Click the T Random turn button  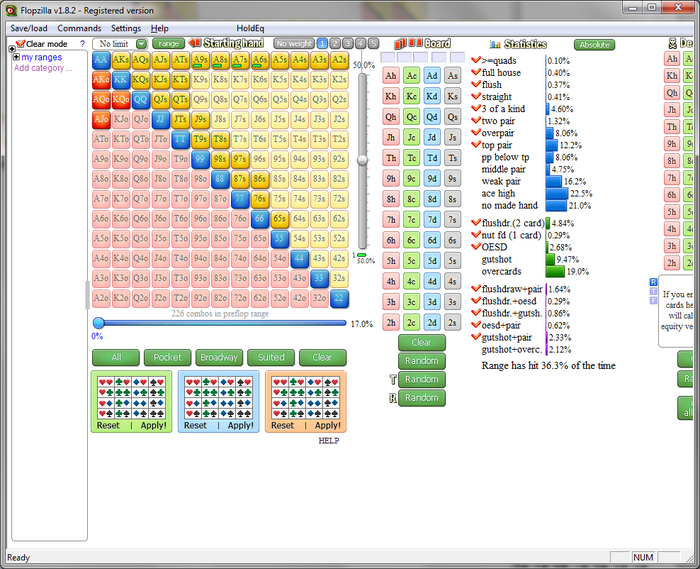[x=421, y=379]
